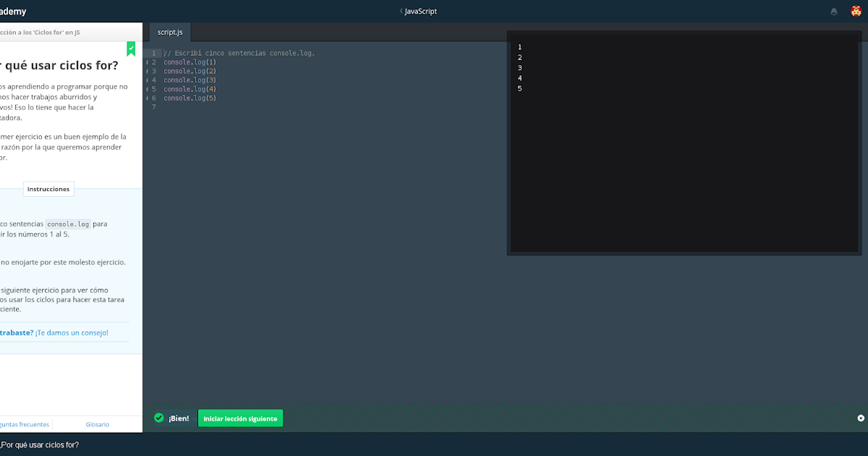Open the ¡Te damos un consejo! link

click(x=72, y=332)
